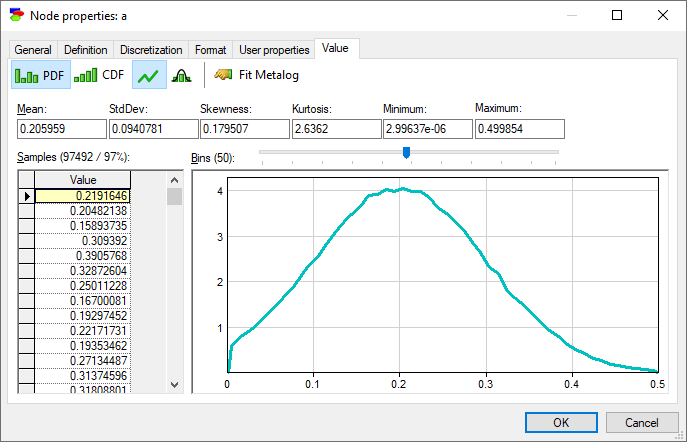
Task: Click the StdDev field showing 0.0940781
Action: tap(153, 129)
